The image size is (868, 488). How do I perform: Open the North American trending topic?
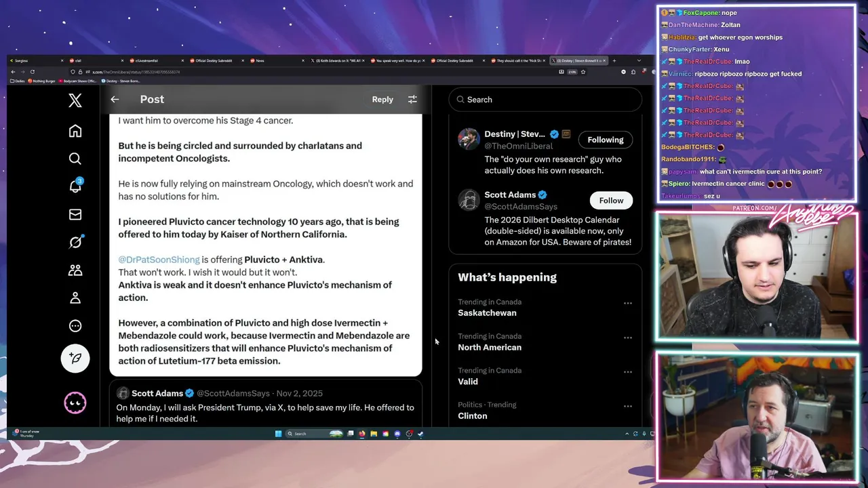click(x=490, y=347)
